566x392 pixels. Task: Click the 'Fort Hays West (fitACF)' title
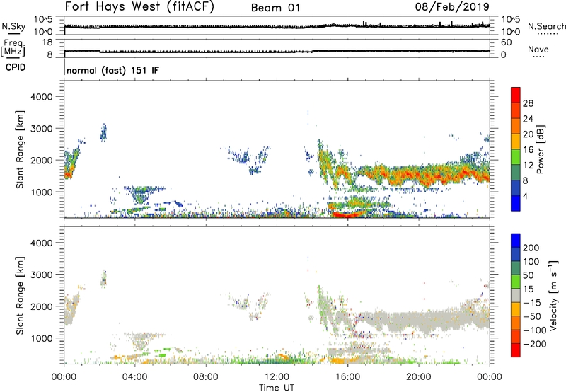click(x=139, y=6)
